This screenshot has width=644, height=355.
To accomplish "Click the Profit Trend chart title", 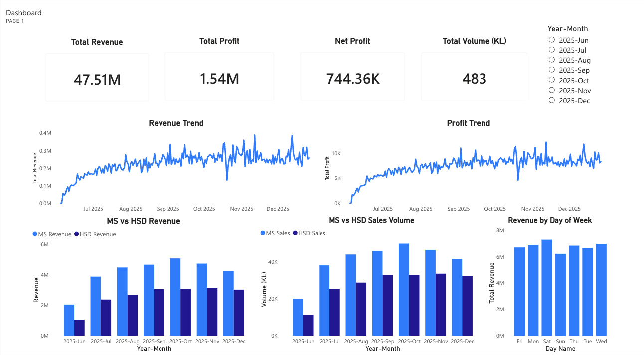I will [x=469, y=123].
